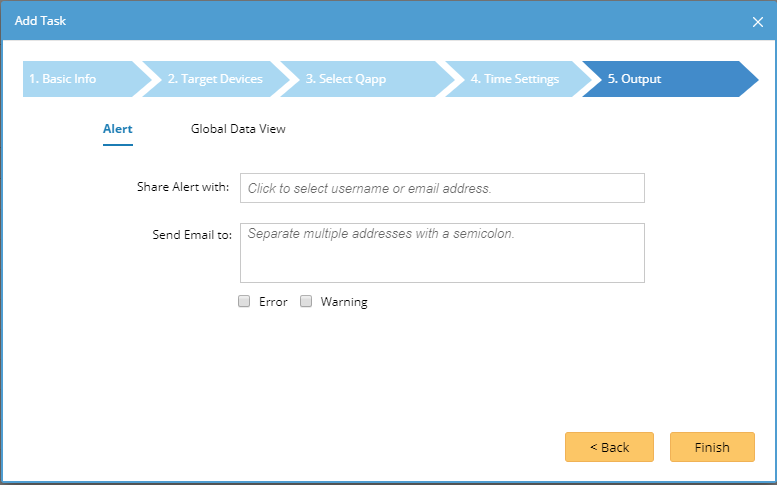The image size is (777, 485).
Task: Open the Global Data View tab
Action: coord(238,129)
